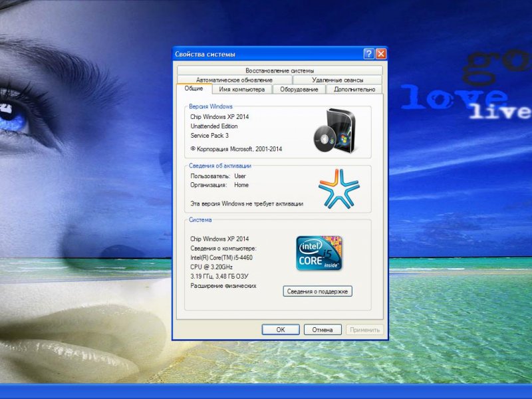This screenshot has height=399, width=532.
Task: Click the text Service Pack 3
Action: click(209, 136)
